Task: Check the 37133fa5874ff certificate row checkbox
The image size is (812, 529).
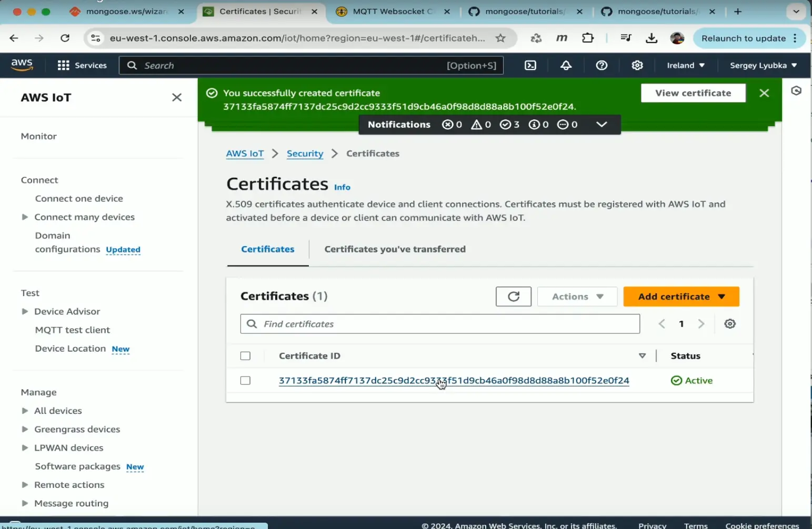Action: point(245,381)
